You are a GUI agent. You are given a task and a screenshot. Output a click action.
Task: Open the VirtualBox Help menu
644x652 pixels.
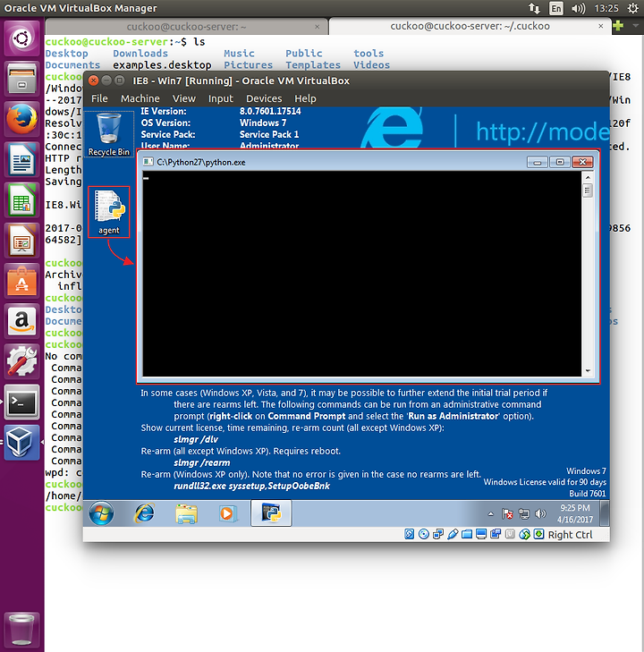coord(305,98)
